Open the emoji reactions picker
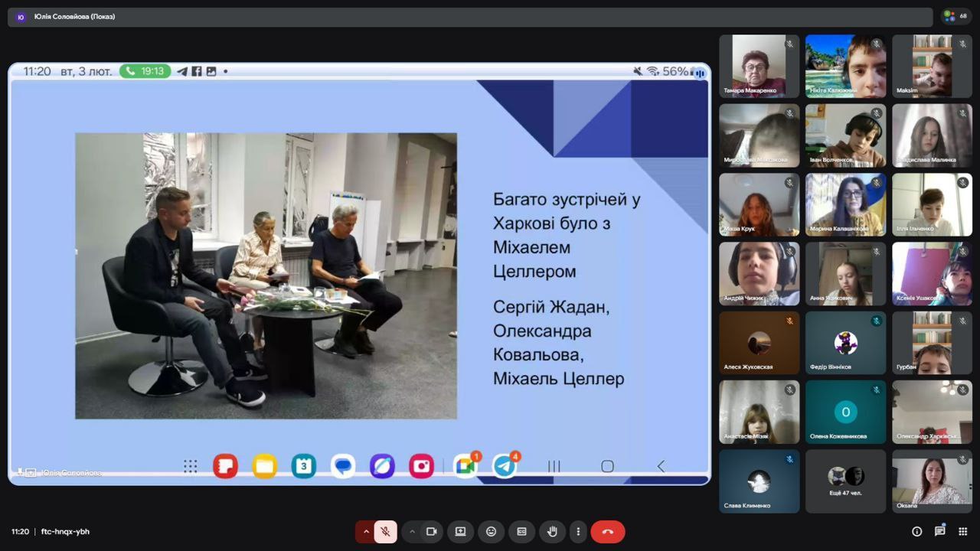Screen dimensions: 980x551 click(492, 532)
